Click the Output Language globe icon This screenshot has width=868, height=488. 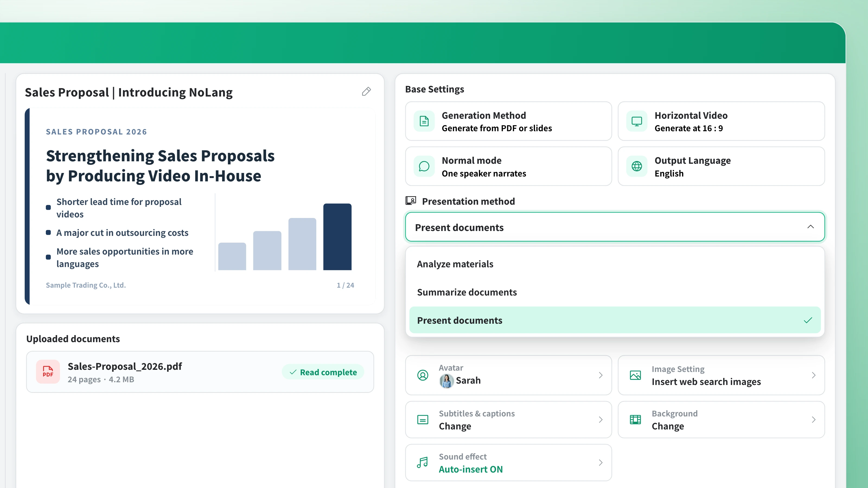click(x=637, y=166)
